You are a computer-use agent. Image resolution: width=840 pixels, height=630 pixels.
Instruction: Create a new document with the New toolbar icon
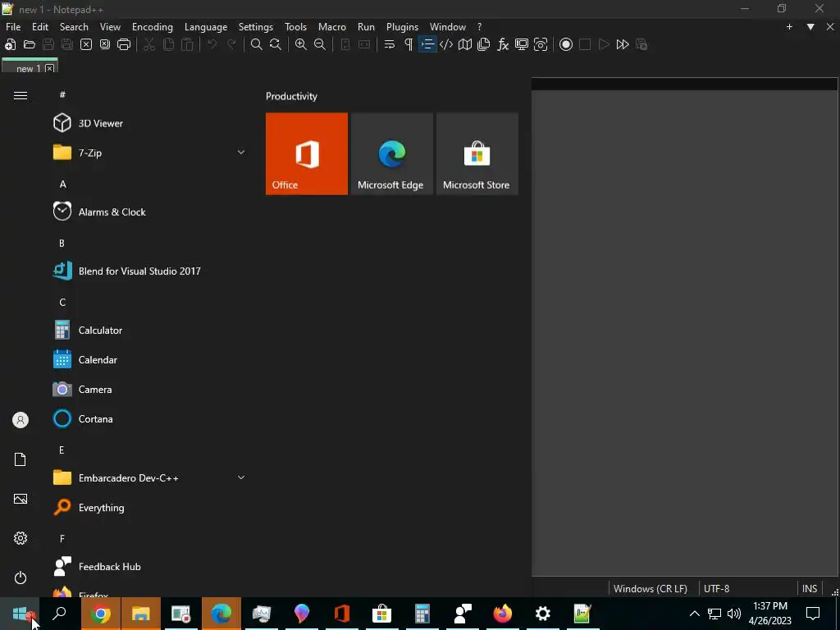point(10,44)
